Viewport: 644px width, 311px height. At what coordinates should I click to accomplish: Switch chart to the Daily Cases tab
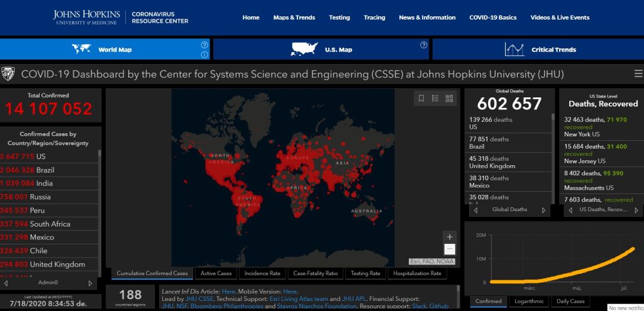click(570, 301)
